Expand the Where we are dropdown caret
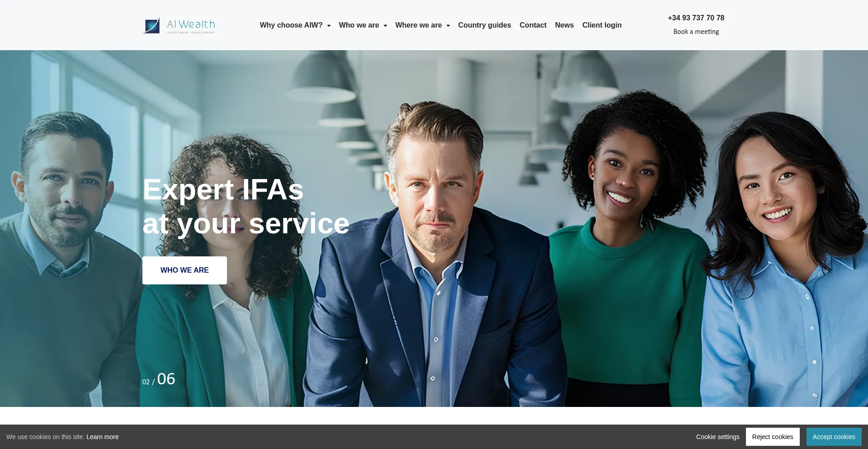This screenshot has height=449, width=868. tap(448, 26)
